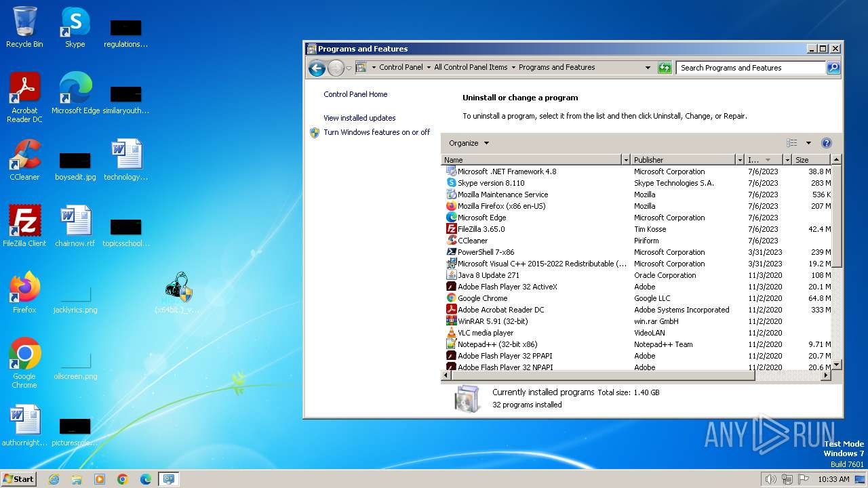Screen dimensions: 868x488
Task: Select the Recycle Bin desktop icon
Action: click(x=24, y=27)
